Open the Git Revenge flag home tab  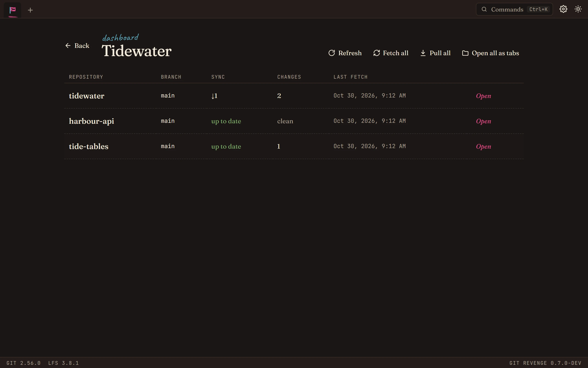(12, 10)
